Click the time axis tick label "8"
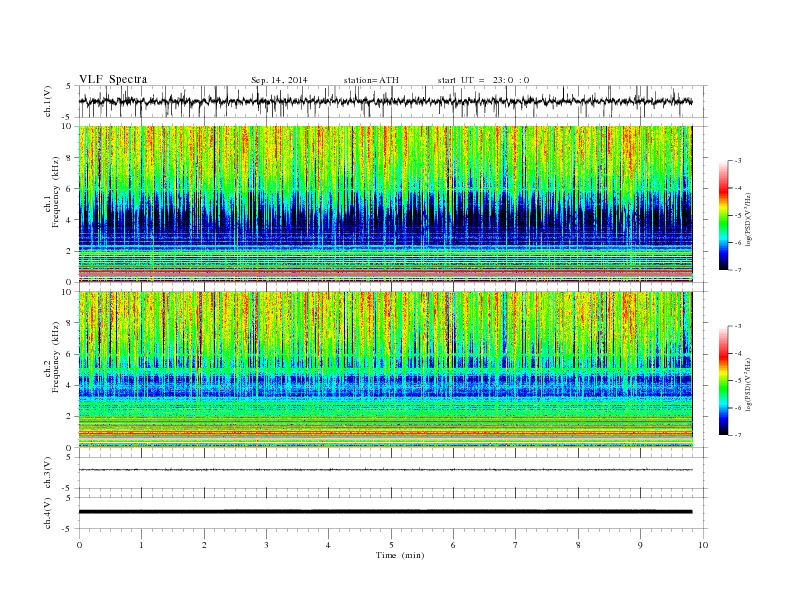This screenshot has width=792, height=612. point(578,545)
